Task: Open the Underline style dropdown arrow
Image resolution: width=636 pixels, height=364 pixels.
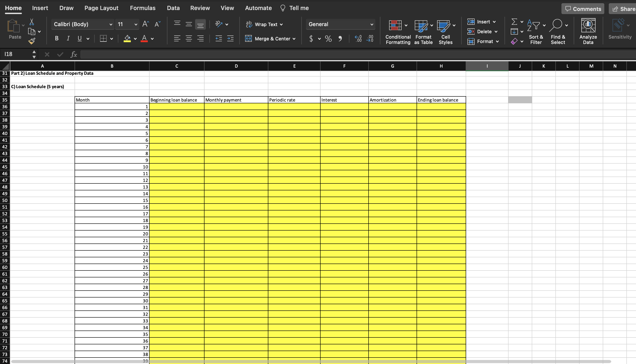Action: pos(88,39)
